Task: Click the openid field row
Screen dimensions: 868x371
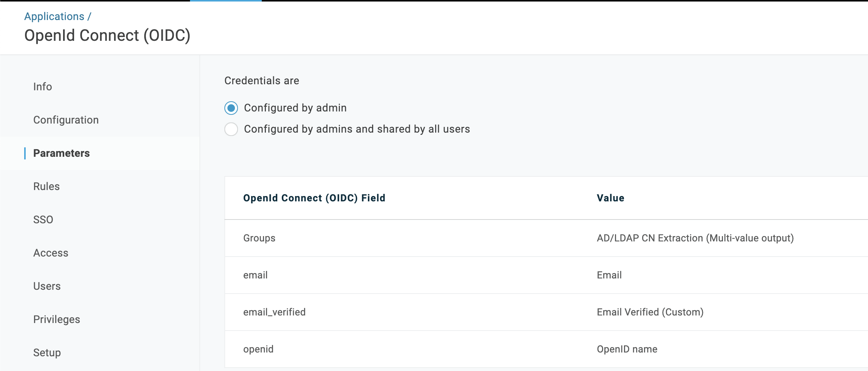Action: click(x=258, y=349)
